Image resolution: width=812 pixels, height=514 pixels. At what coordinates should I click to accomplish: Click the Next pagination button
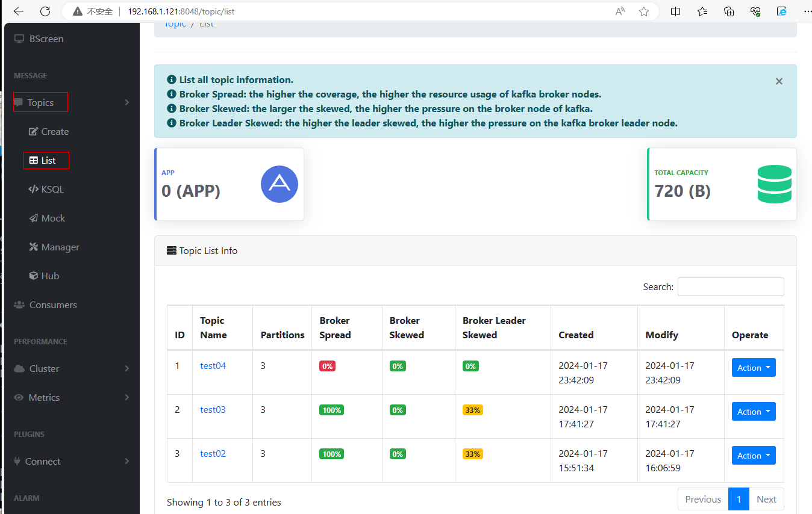pyautogui.click(x=766, y=499)
